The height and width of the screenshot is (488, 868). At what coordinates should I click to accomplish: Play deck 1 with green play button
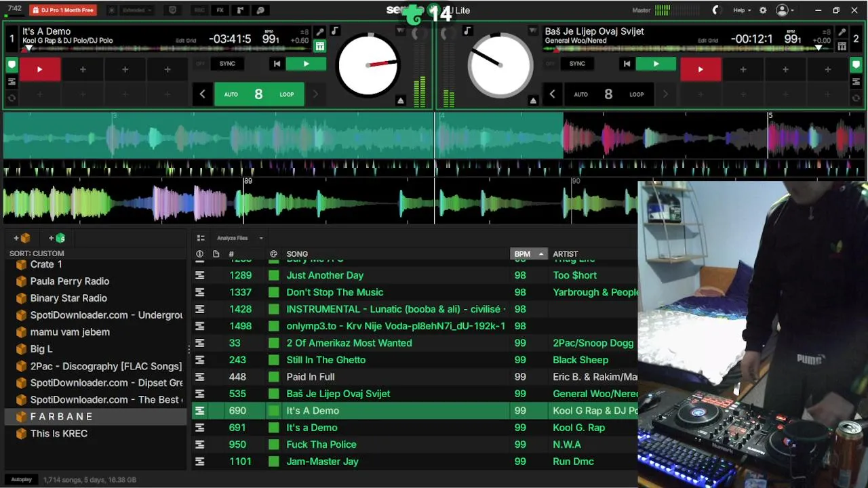pos(306,64)
